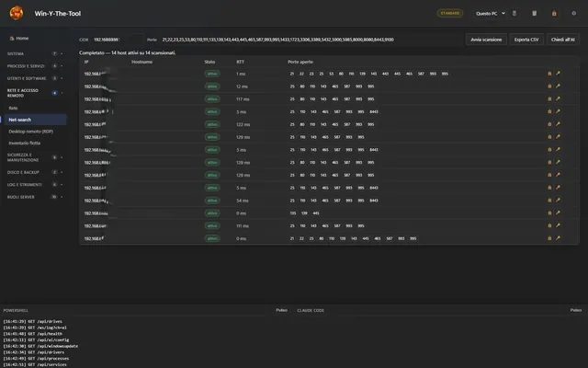Click the lock icon in the 122 ms row
The image size is (588, 368).
pyautogui.click(x=549, y=124)
